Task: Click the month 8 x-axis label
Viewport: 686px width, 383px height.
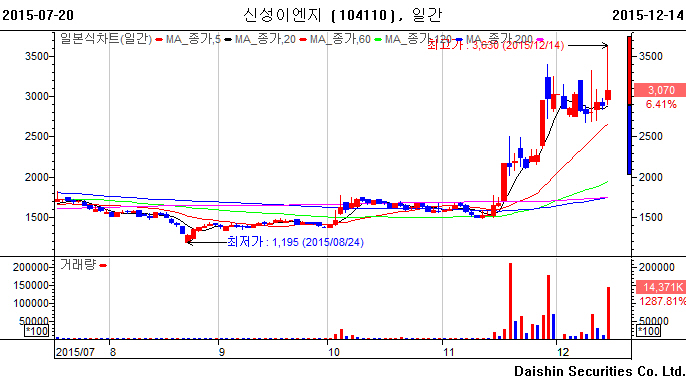Action: [112, 352]
